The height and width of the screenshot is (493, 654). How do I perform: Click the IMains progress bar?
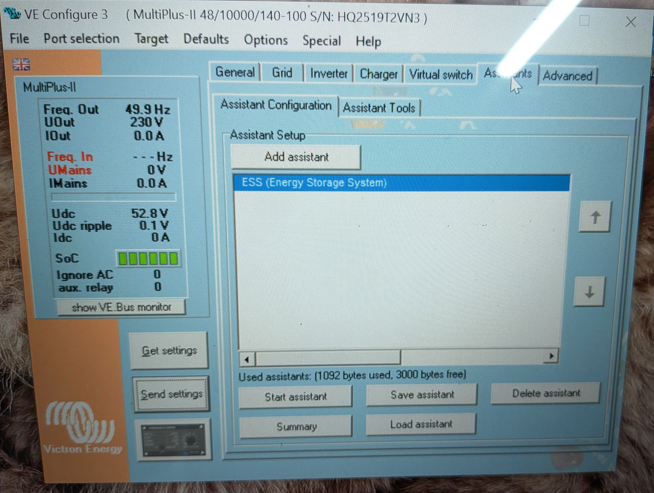[x=113, y=197]
